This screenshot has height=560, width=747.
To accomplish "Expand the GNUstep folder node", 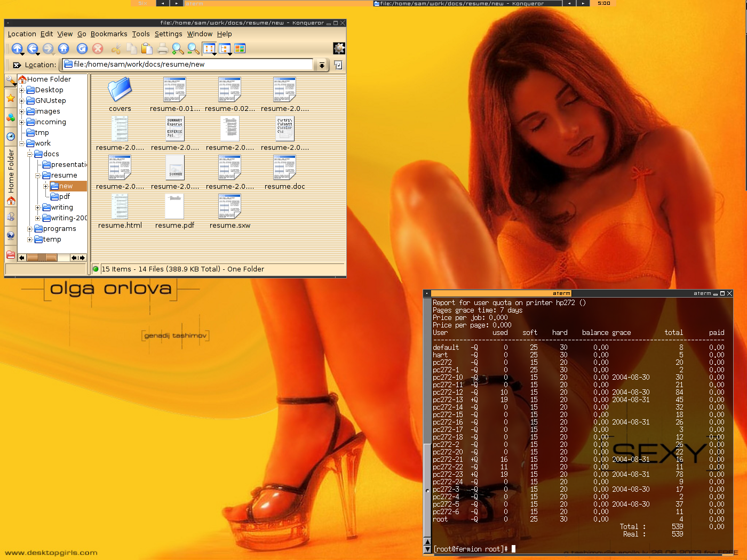I will pos(22,101).
